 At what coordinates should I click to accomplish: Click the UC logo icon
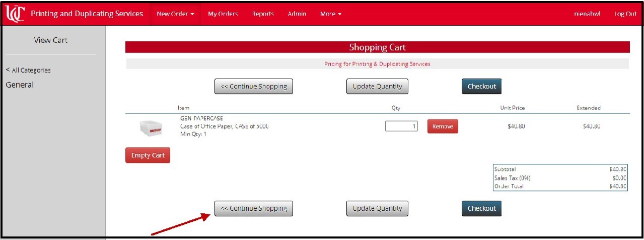tap(15, 14)
